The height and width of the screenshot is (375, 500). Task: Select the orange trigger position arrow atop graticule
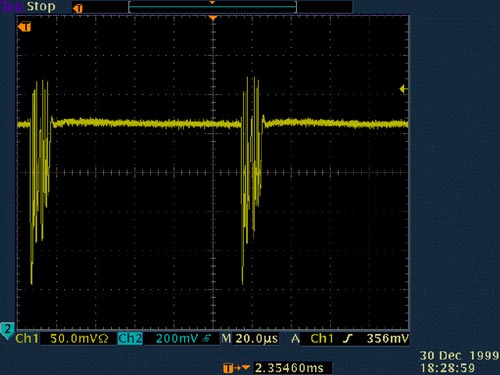[213, 18]
